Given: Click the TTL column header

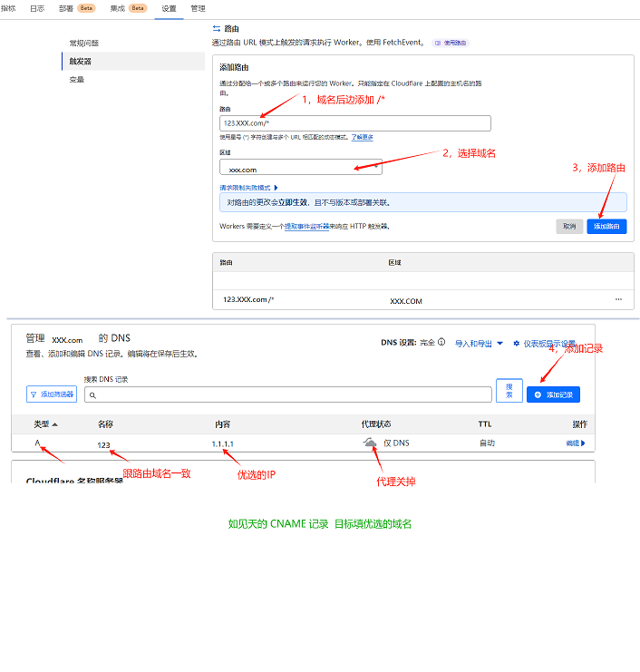Looking at the screenshot, I should coord(485,424).
